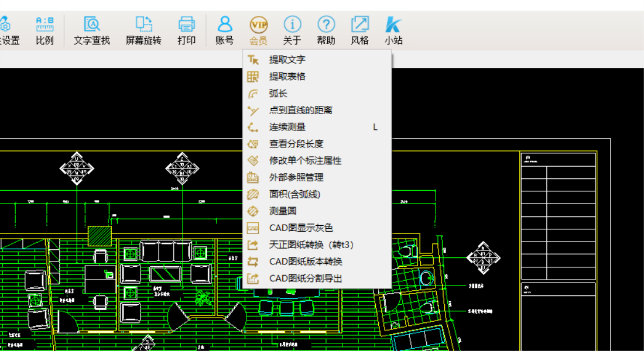The height and width of the screenshot is (351, 644).
Task: Toggle CAD图显示灰色 gray display option
Action: pyautogui.click(x=300, y=228)
